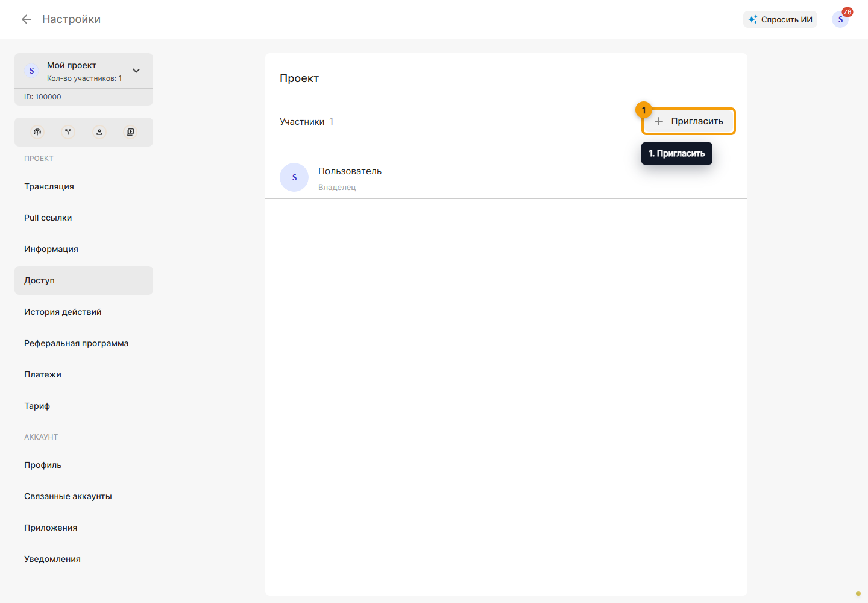Click the Пригласить invite button

tap(688, 121)
